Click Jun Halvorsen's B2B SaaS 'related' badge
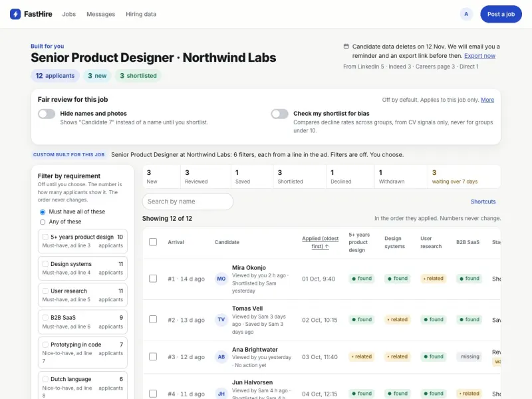The width and height of the screenshot is (532, 399). point(469,394)
